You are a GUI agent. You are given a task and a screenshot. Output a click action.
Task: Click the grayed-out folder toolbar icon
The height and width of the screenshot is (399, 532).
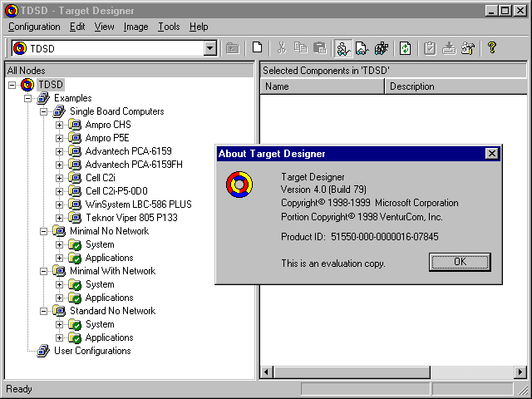pos(233,48)
